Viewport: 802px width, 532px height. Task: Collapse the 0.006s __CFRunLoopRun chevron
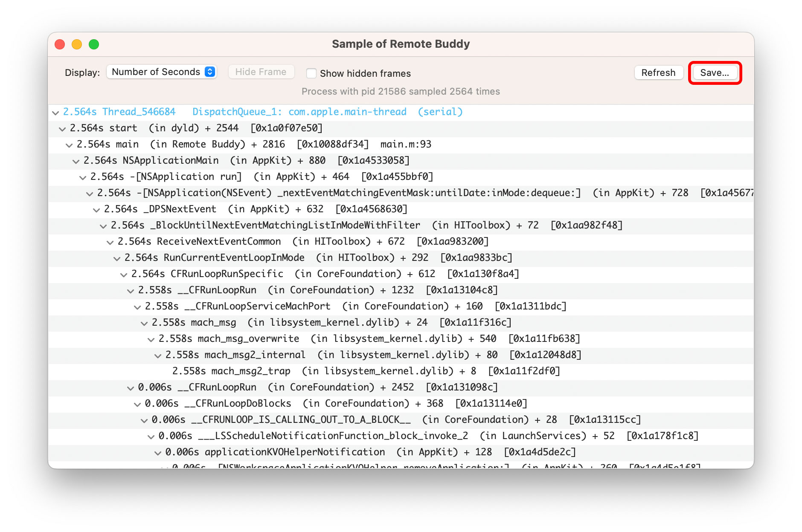click(131, 388)
